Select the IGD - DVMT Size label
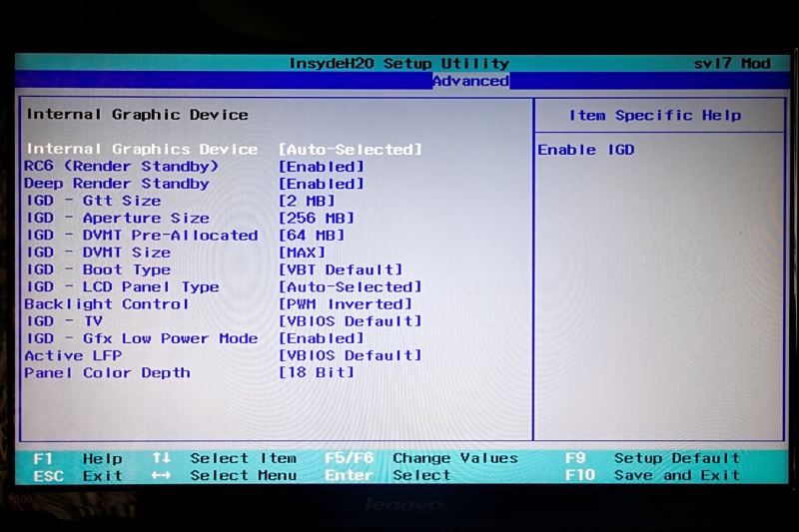Image resolution: width=799 pixels, height=532 pixels. tap(98, 253)
